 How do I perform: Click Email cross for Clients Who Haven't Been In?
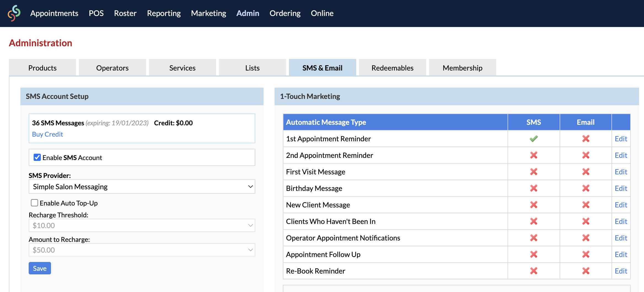[586, 221]
